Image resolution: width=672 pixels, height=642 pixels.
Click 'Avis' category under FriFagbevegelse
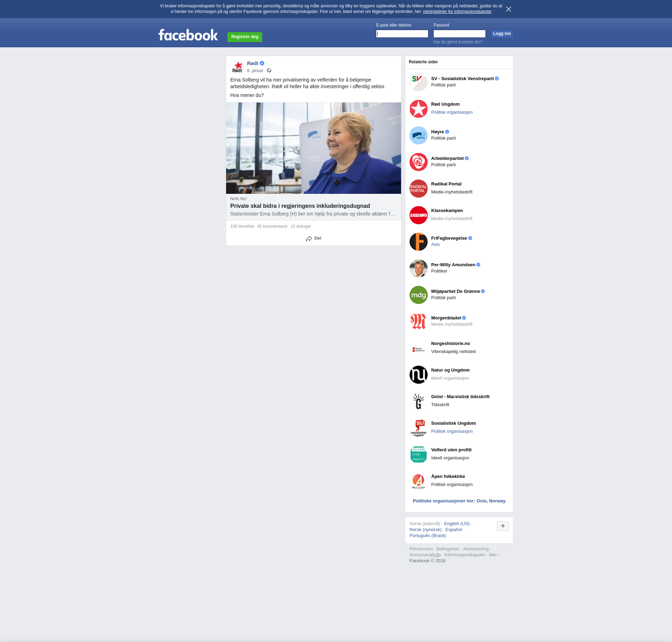435,245
